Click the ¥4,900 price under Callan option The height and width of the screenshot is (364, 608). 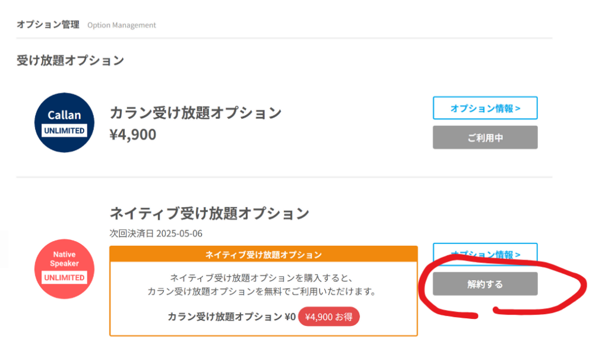[132, 135]
